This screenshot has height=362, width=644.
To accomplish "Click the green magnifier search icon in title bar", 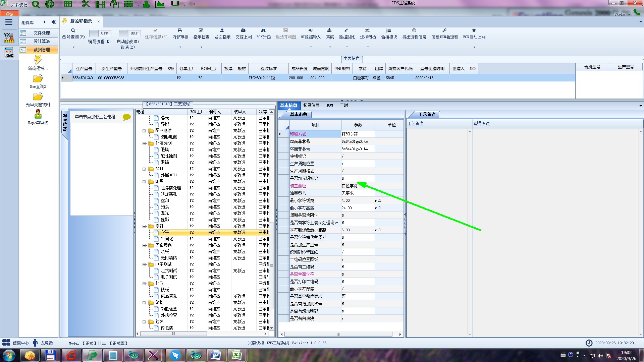I will pyautogui.click(x=36, y=4).
